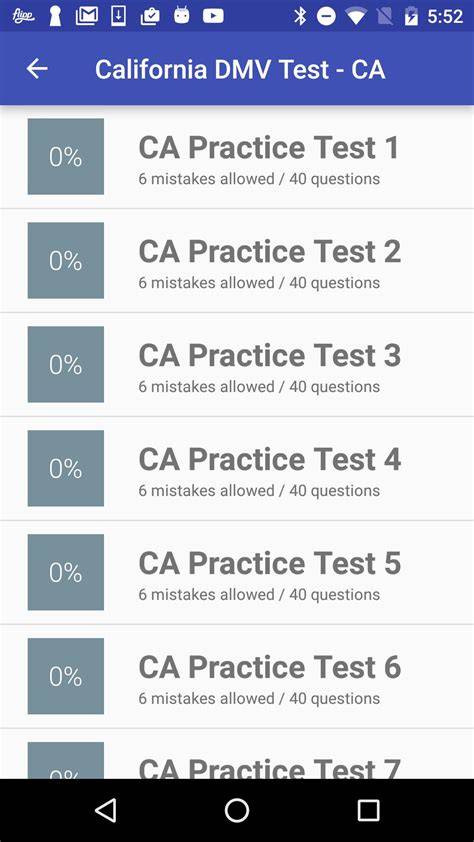Tap the Android Home navigation button
Viewport: 474px width, 842px height.
tap(237, 809)
